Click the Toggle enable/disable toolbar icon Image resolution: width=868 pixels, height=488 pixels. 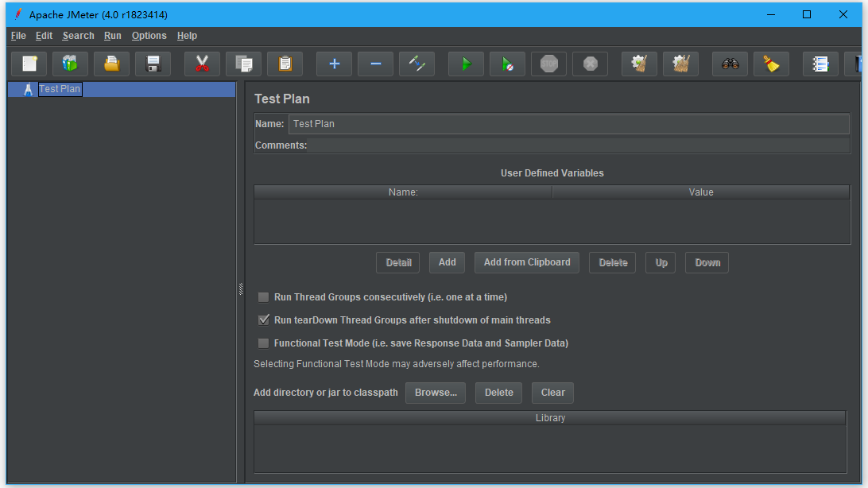click(x=417, y=64)
